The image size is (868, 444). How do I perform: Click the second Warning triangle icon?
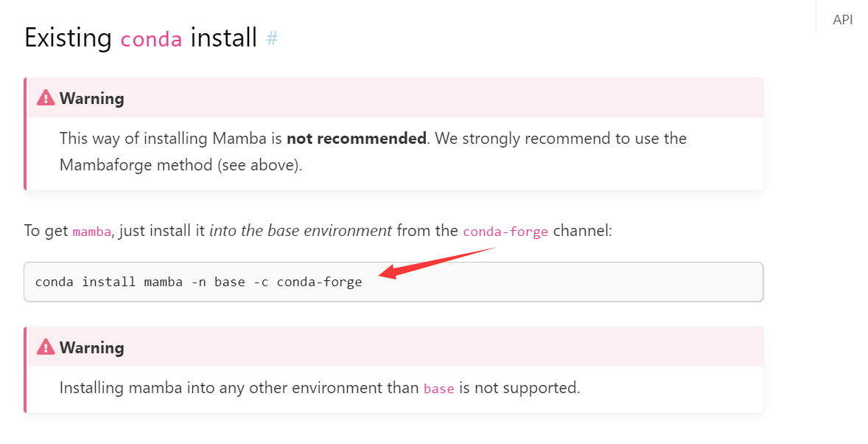click(x=46, y=347)
